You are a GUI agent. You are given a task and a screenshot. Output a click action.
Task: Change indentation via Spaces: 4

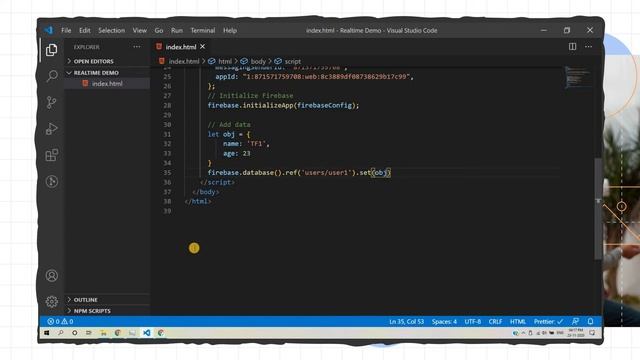pyautogui.click(x=444, y=321)
